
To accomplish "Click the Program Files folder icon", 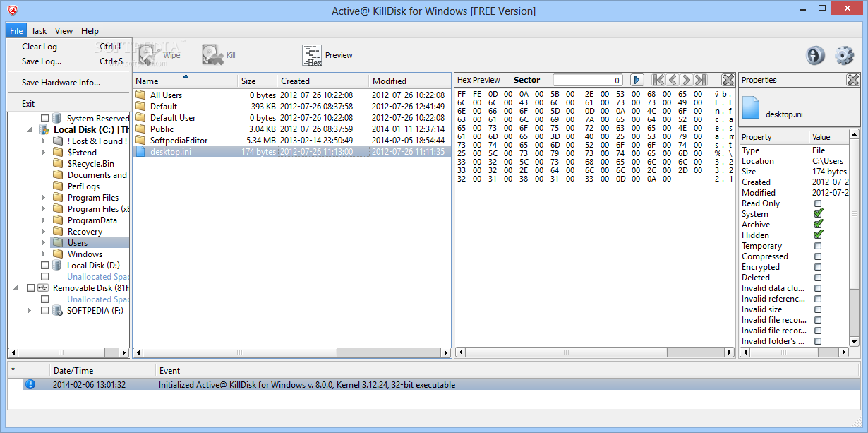I will coord(58,197).
